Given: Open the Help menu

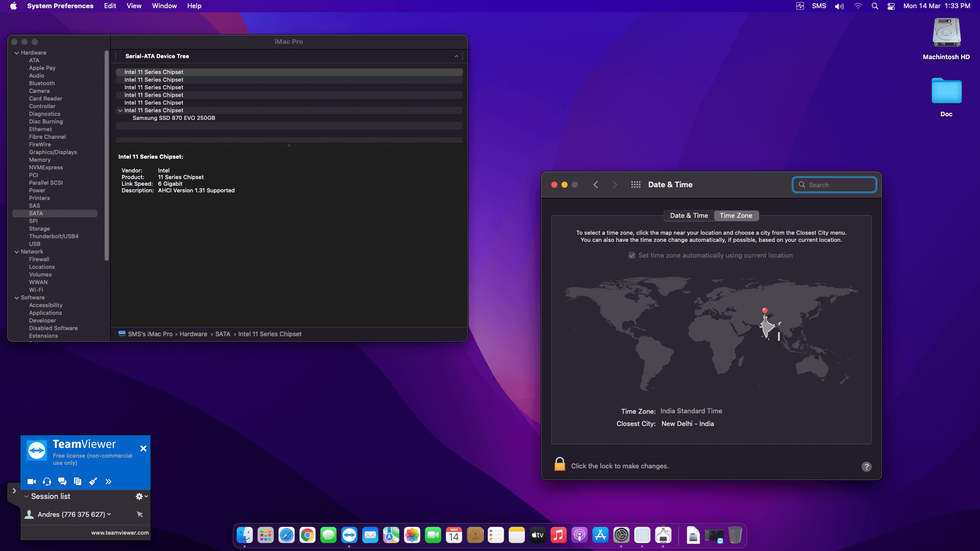Looking at the screenshot, I should coord(194,6).
